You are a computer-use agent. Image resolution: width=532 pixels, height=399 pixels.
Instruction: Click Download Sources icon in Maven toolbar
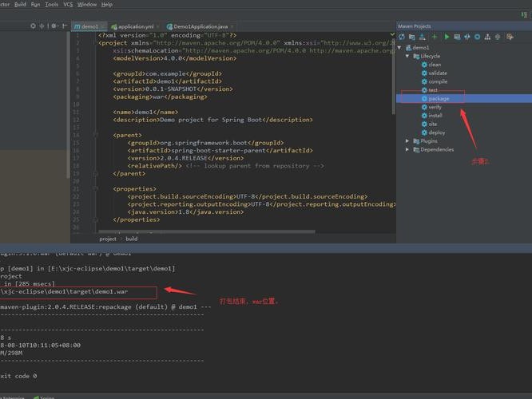click(x=422, y=37)
